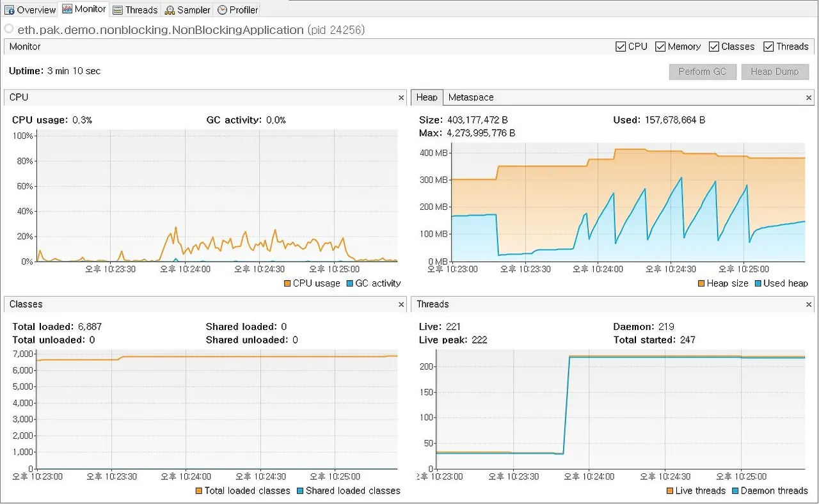
Task: Close the Classes graph panel
Action: tap(401, 305)
